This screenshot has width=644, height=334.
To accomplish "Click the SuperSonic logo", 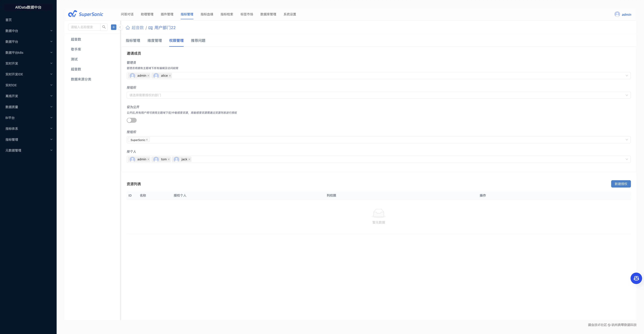I will [x=85, y=14].
